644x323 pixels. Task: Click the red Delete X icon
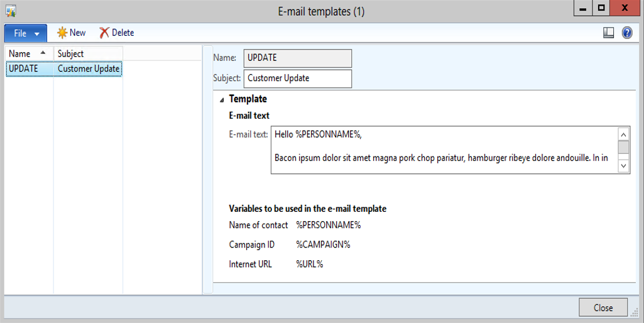point(104,33)
